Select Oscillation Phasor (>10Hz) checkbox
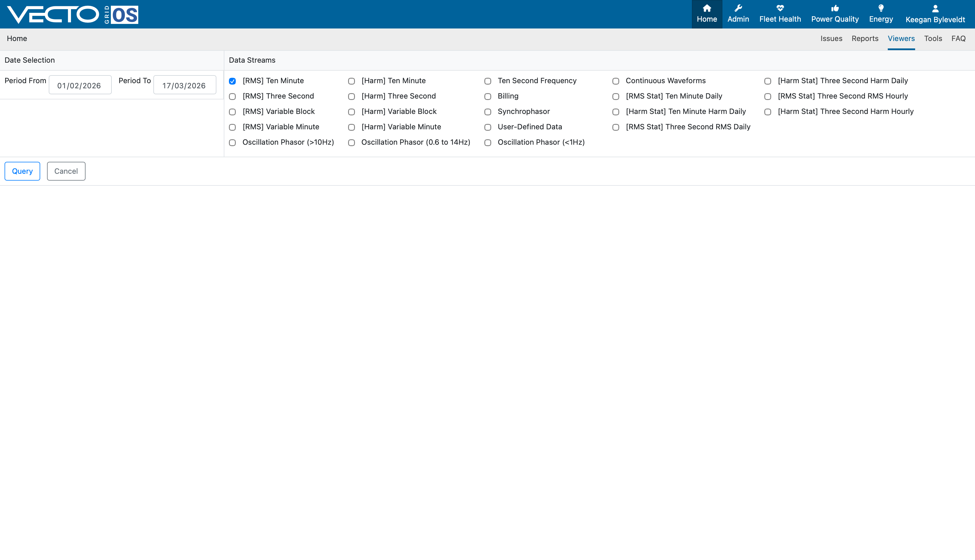The height and width of the screenshot is (560, 975). pyautogui.click(x=232, y=143)
